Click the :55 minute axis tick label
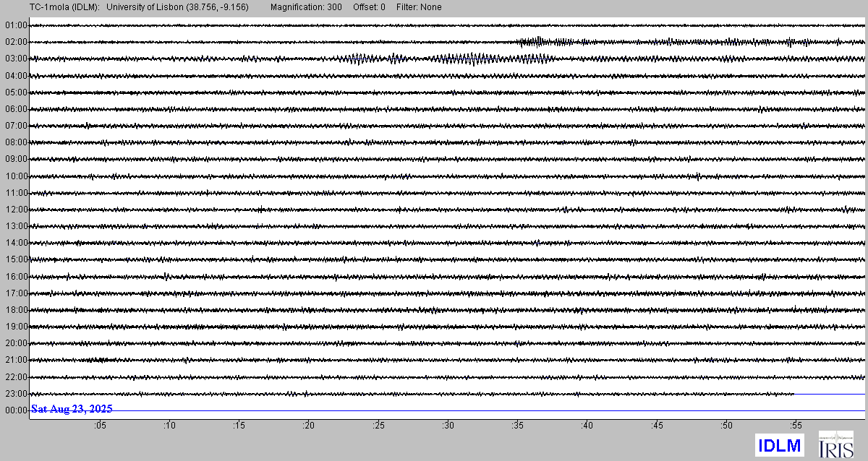 (x=796, y=426)
